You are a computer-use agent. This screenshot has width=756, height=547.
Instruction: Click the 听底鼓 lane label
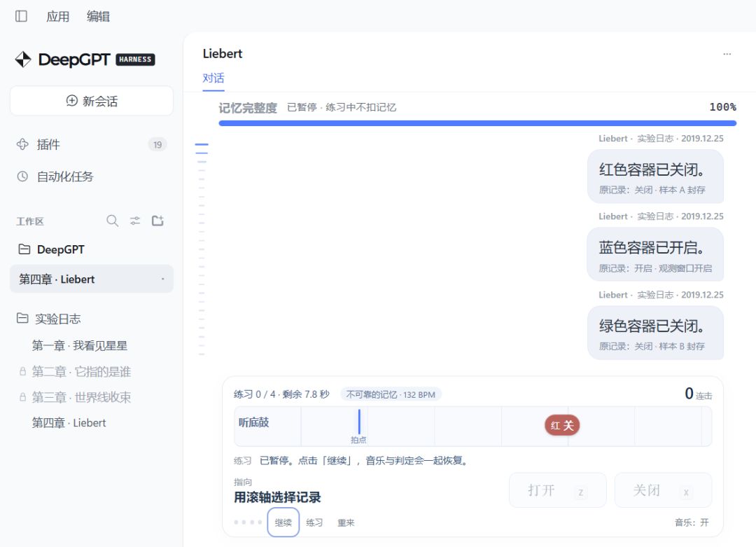(x=253, y=422)
